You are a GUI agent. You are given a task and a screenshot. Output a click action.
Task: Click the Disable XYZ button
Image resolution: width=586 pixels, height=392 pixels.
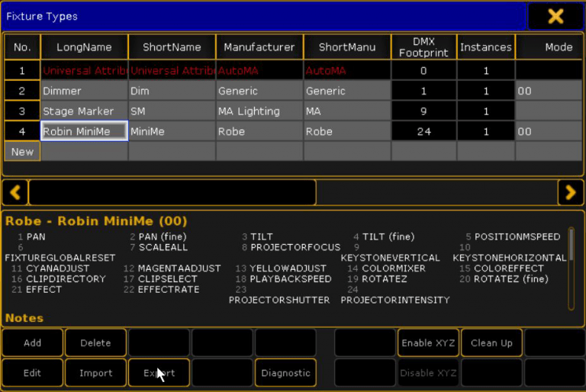point(428,373)
